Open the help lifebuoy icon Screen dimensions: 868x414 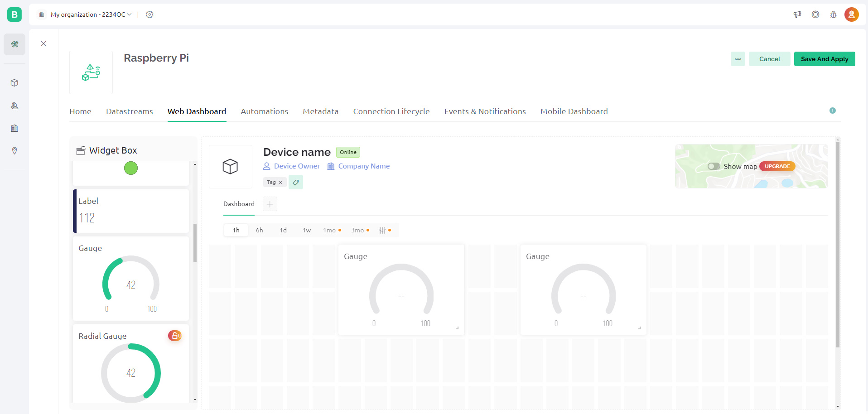pos(815,14)
